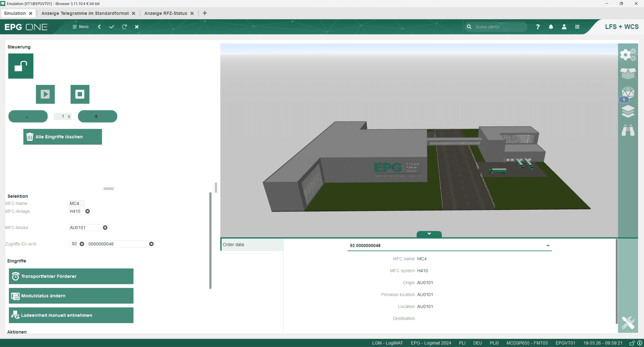Decrease speed with the minus button
Screen dimensions: 644x347
[28, 116]
